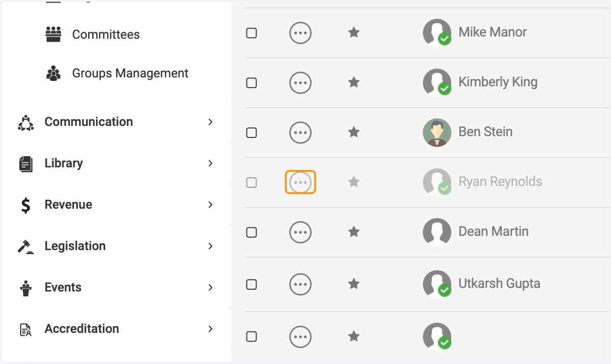The image size is (611, 364).
Task: Click Mike Manor's avatar
Action: pyautogui.click(x=437, y=33)
